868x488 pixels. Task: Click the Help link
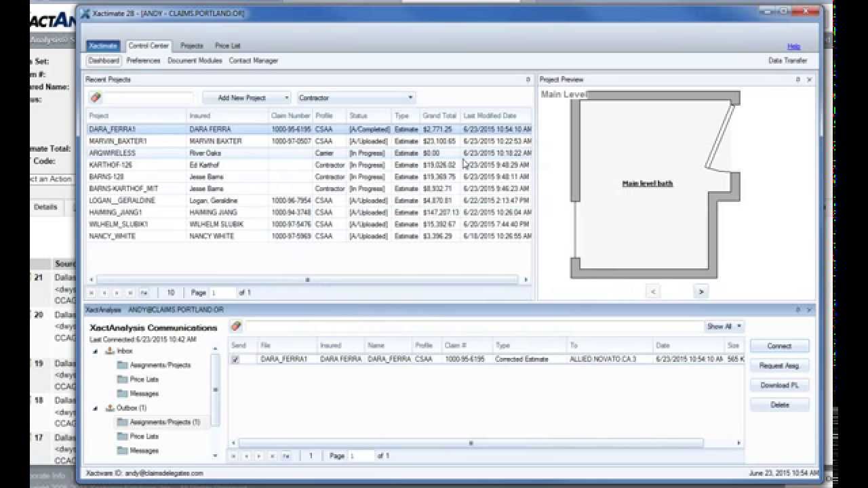pyautogui.click(x=794, y=46)
